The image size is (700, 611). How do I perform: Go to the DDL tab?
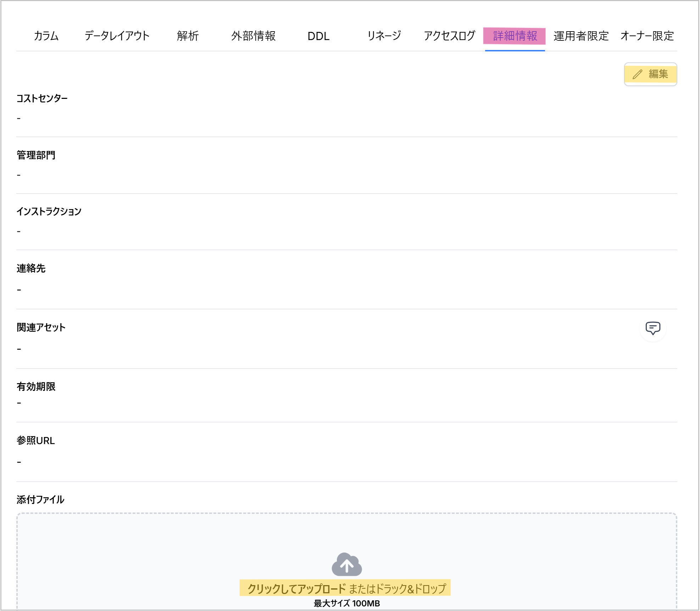point(318,36)
